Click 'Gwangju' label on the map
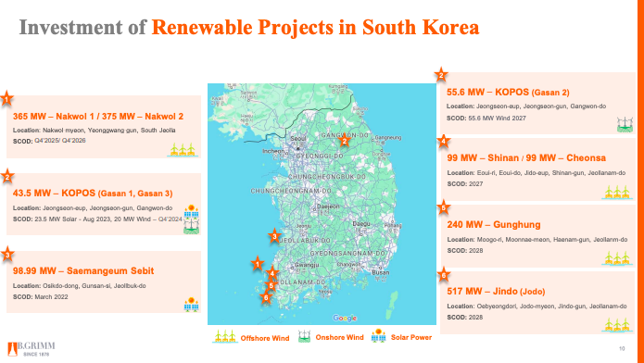Screen dimensions: 644x363 [x=307, y=265]
